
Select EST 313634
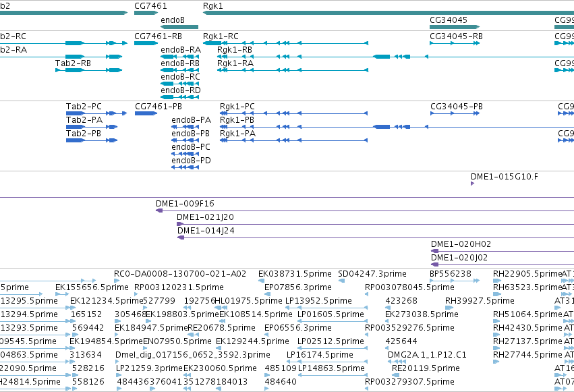(x=85, y=356)
